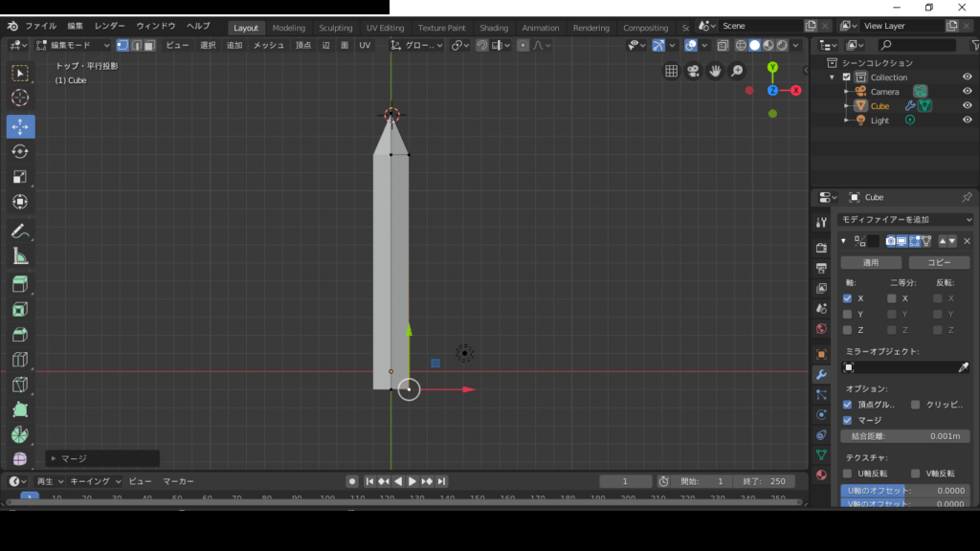The image size is (980, 551).
Task: Toggle the orthographic grid view icon
Action: [672, 71]
